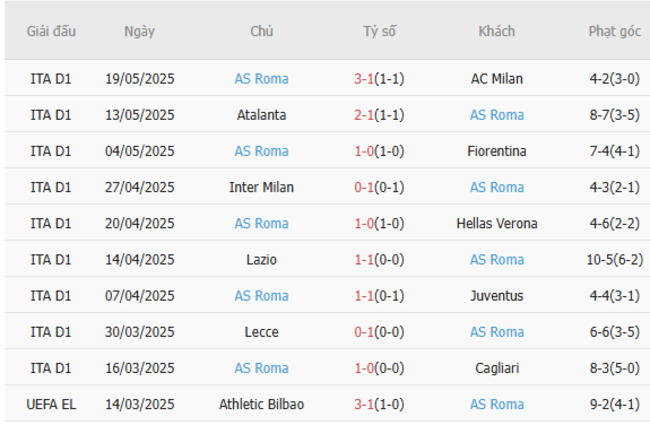Click the Juventus away team

coord(496,296)
